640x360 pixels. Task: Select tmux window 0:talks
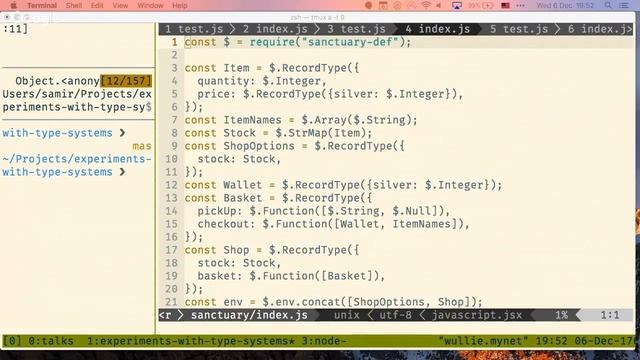click(51, 341)
